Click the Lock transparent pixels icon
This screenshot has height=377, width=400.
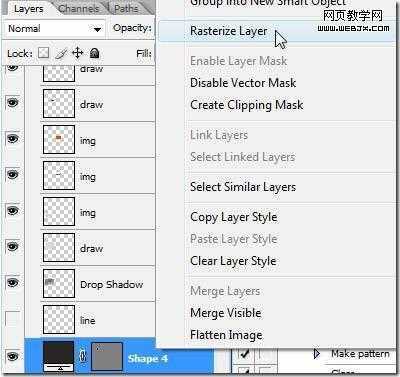tap(44, 53)
